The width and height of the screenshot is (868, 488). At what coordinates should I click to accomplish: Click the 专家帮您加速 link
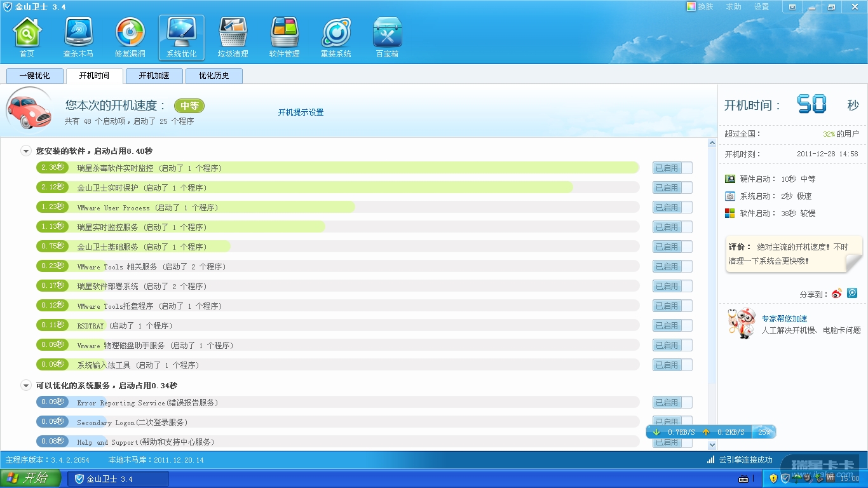click(x=784, y=319)
